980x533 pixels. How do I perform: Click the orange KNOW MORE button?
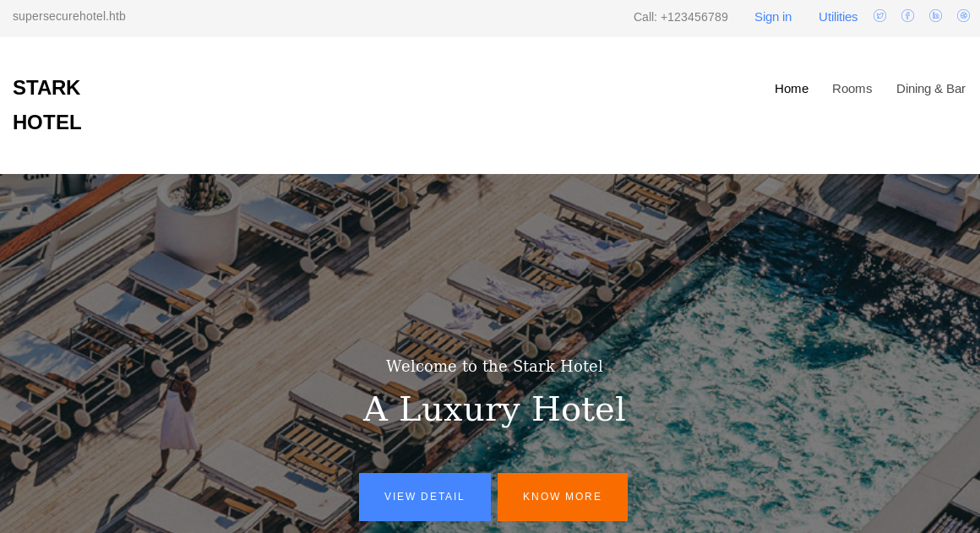[562, 497]
